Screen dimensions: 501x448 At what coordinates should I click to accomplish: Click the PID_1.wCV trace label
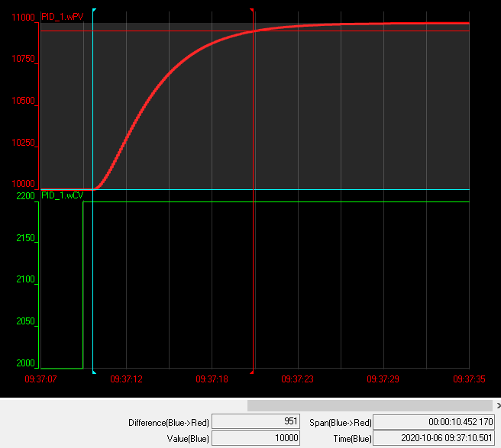click(x=63, y=195)
